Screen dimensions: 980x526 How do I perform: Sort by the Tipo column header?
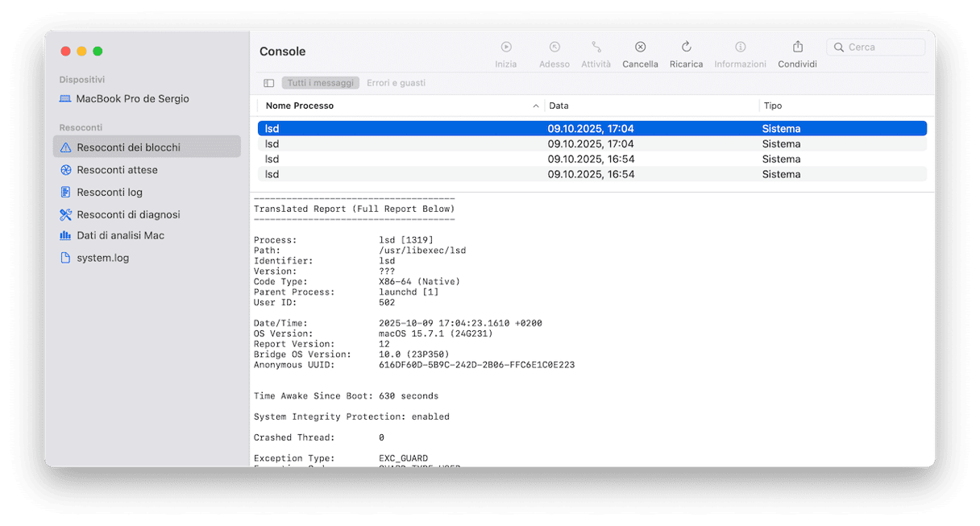(772, 106)
